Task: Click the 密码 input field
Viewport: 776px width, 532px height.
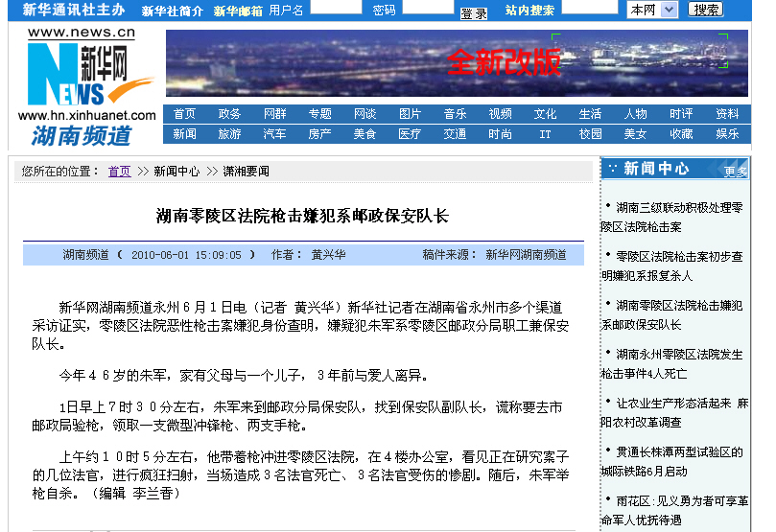Action: [x=427, y=9]
